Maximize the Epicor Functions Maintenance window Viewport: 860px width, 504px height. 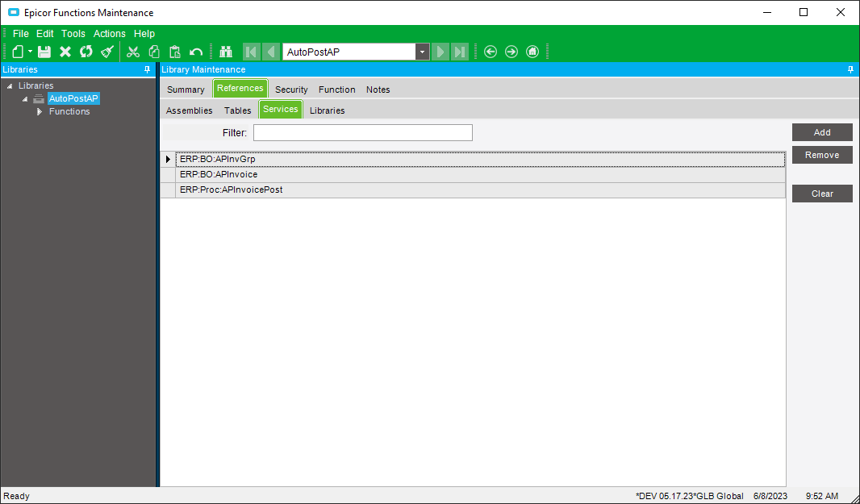tap(804, 12)
